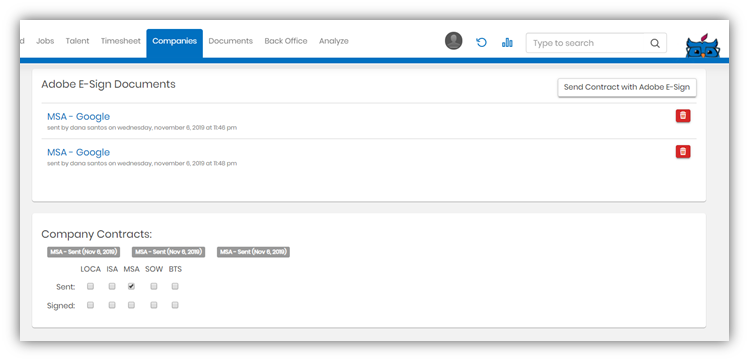Click the 'sent by dana santos' 11:46 pm text
The width and height of the screenshot is (749, 361).
point(142,128)
